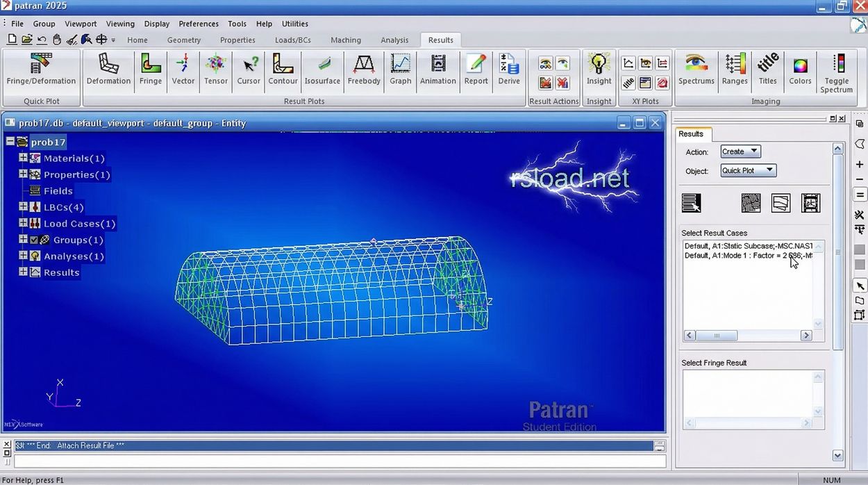Toggle the Groups(1) checkbox in tree
Viewport: 868px width, 485px height.
pyautogui.click(x=34, y=240)
